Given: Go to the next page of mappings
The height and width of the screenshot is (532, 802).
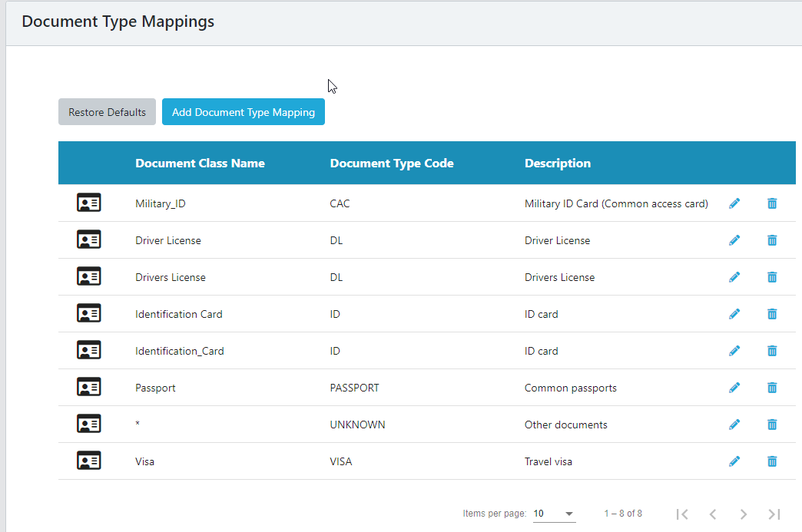Looking at the screenshot, I should 743,514.
